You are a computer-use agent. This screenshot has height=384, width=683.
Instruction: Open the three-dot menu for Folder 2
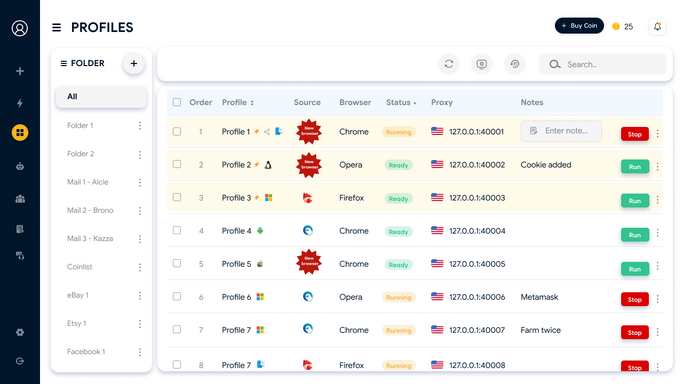pyautogui.click(x=140, y=155)
